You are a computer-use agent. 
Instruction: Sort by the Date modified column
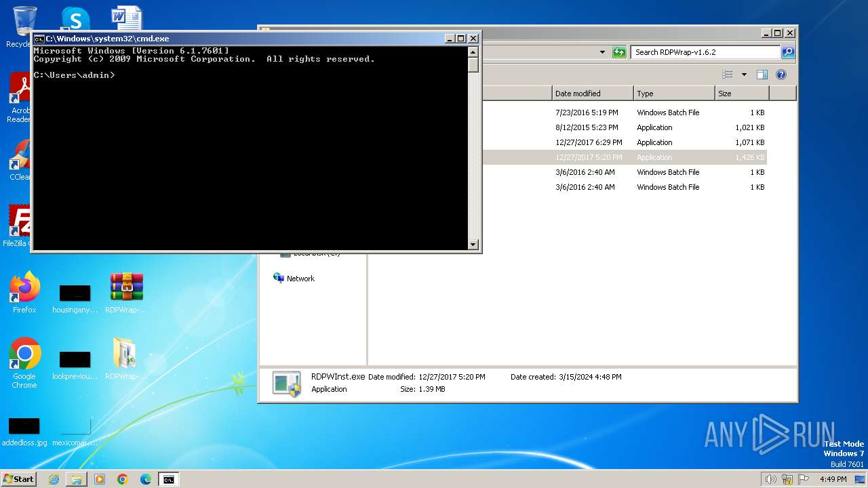tap(593, 94)
